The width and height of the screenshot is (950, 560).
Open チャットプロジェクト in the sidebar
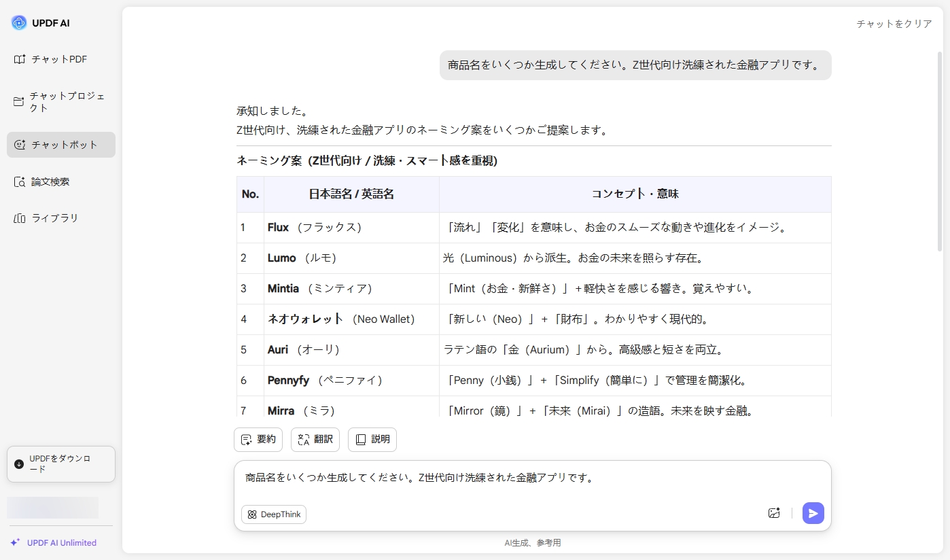61,102
